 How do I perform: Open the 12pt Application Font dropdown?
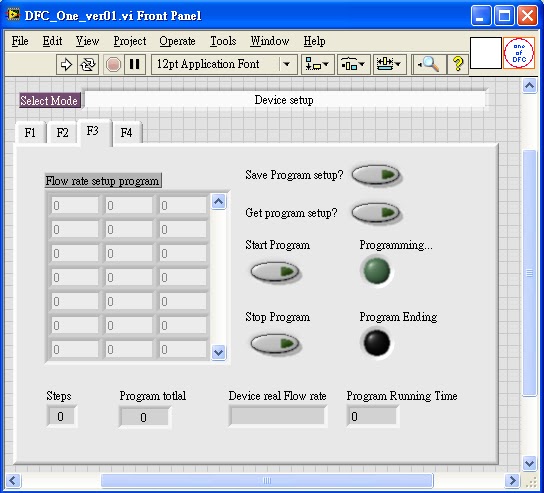point(224,65)
